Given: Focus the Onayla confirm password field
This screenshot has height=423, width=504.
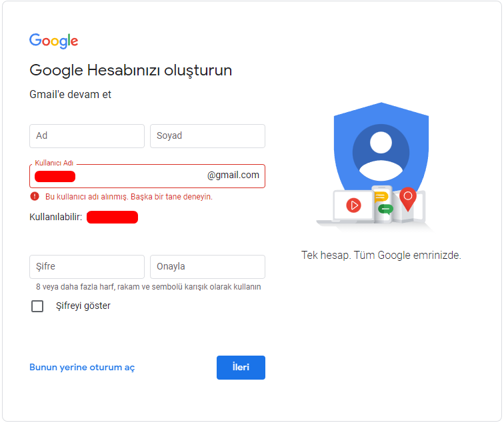Looking at the screenshot, I should pos(207,267).
